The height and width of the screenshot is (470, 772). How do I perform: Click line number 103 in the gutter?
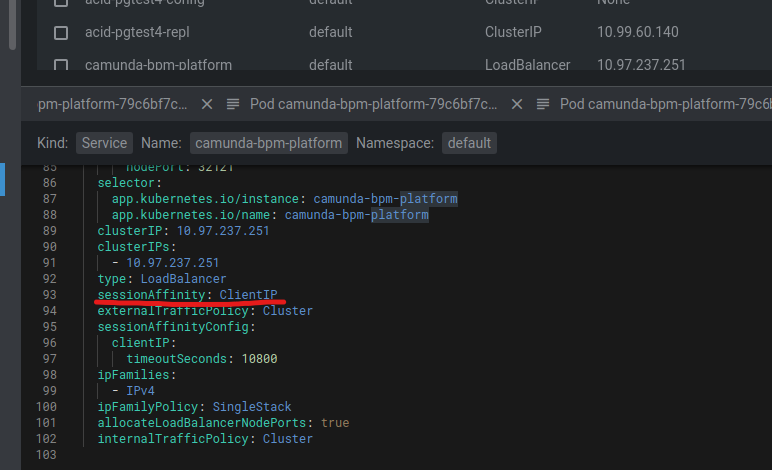(x=46, y=455)
